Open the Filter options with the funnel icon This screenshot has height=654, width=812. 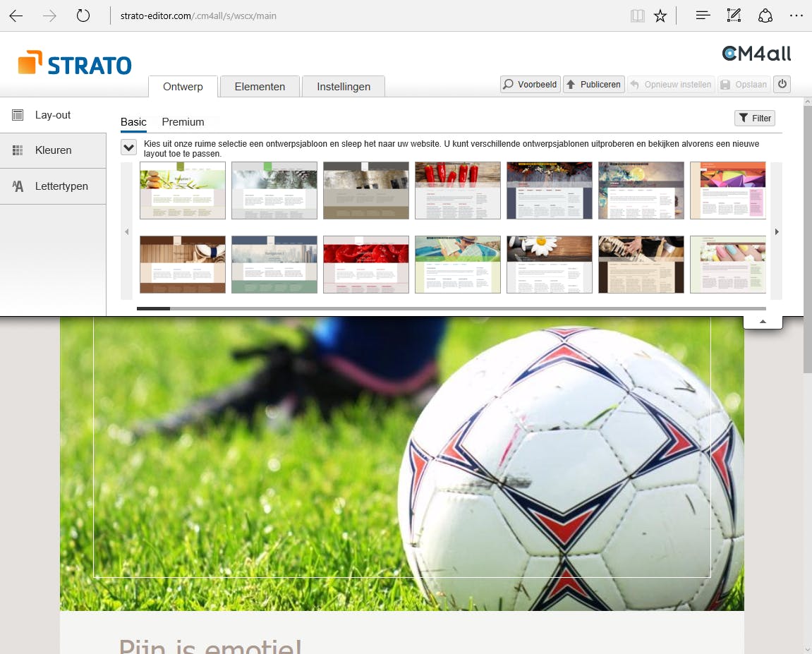tap(754, 118)
